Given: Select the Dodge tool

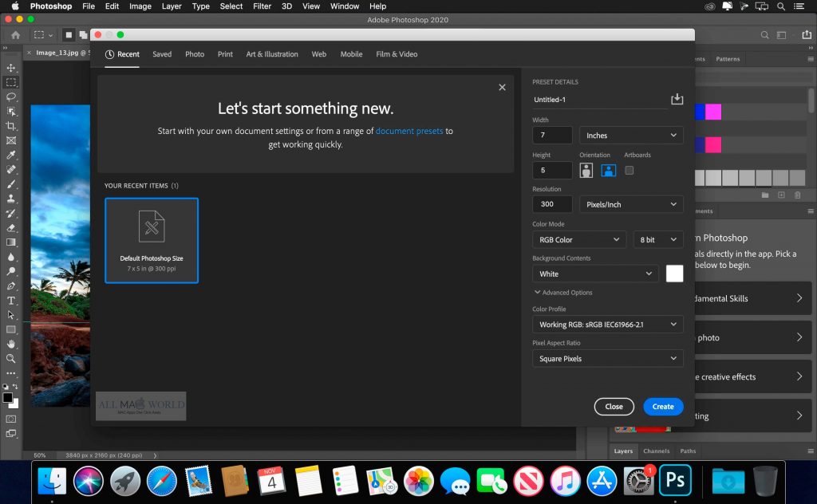Looking at the screenshot, I should point(11,272).
